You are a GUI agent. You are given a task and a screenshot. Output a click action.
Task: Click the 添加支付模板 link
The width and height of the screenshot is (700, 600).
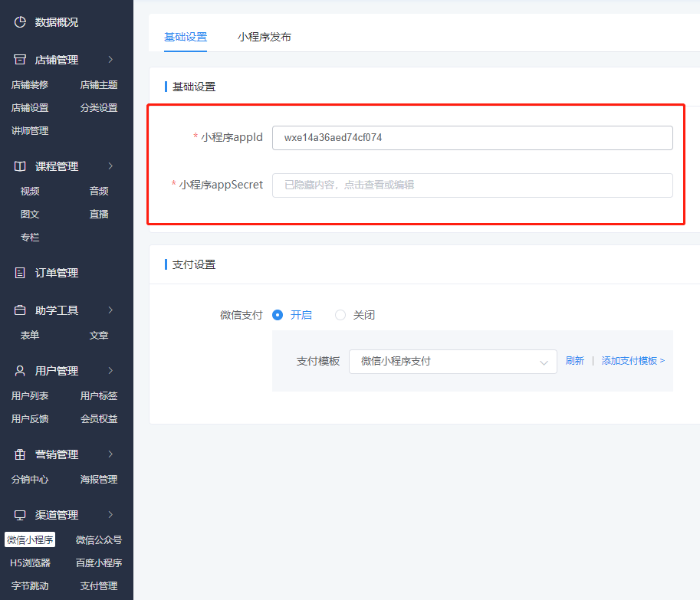tap(633, 360)
